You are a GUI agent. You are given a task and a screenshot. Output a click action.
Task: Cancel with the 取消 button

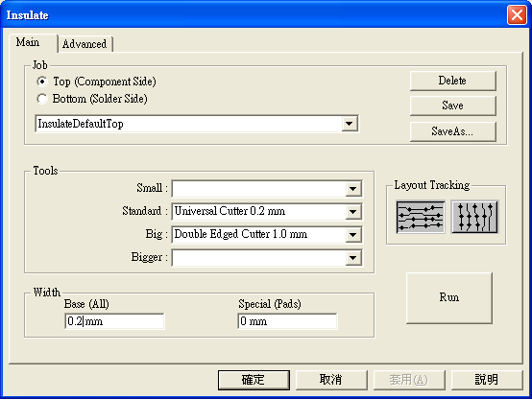331,380
